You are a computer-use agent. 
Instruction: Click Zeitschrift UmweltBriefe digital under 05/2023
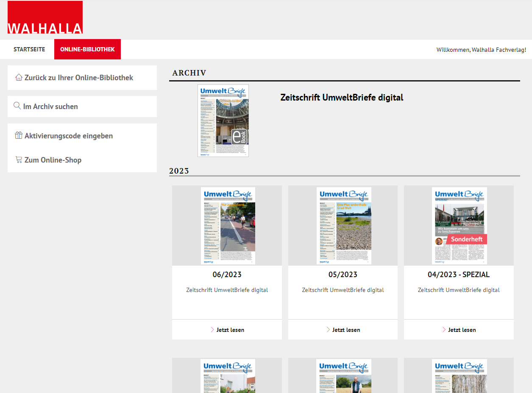(x=343, y=290)
